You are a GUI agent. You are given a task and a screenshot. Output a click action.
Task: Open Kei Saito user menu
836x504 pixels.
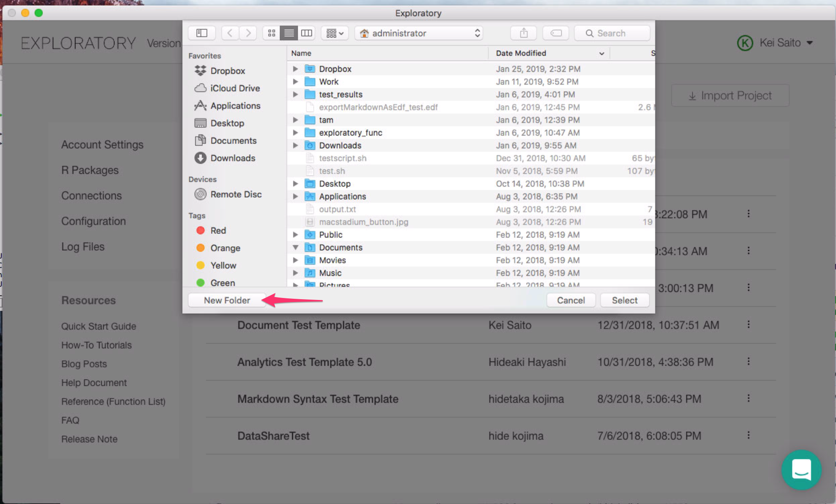(775, 42)
